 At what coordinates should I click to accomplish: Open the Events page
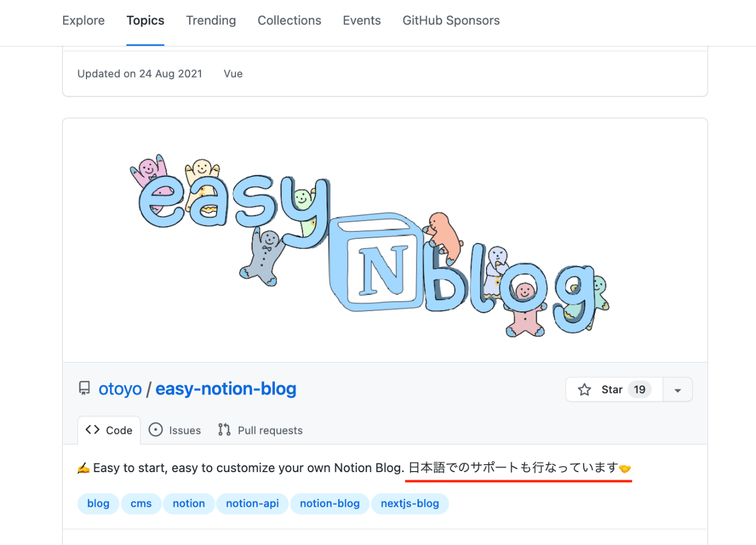coord(362,21)
